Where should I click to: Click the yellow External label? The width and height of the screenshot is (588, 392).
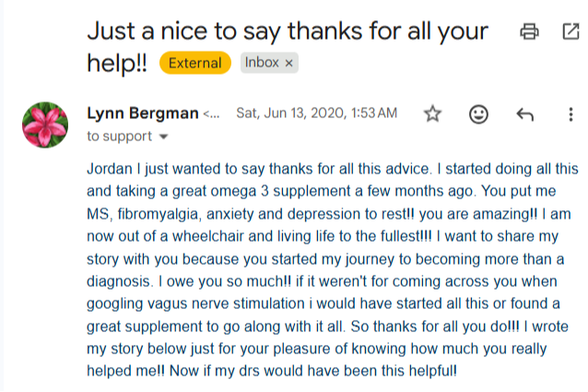195,63
